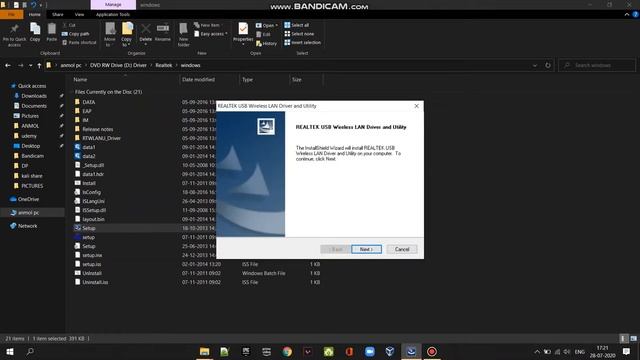The image size is (640, 360).
Task: Open the recent locations dropdown arrow
Action: [30, 65]
